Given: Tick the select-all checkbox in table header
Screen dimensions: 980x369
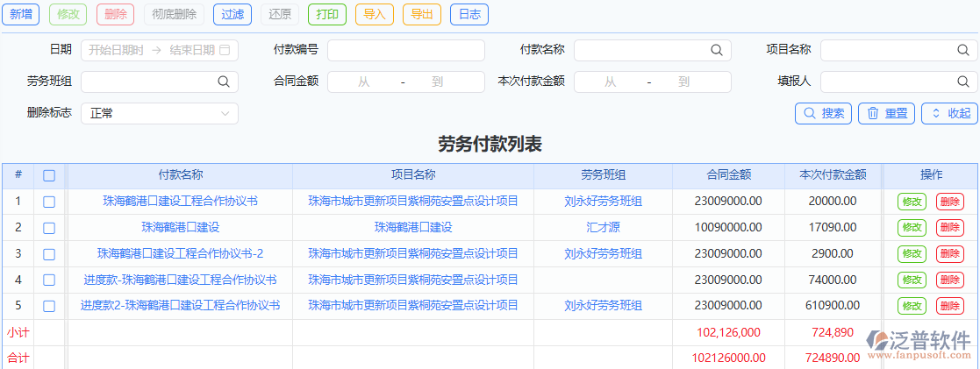Looking at the screenshot, I should tap(49, 176).
